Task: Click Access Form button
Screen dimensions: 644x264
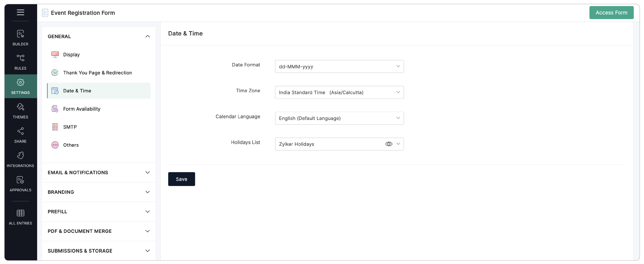Action: pos(611,12)
